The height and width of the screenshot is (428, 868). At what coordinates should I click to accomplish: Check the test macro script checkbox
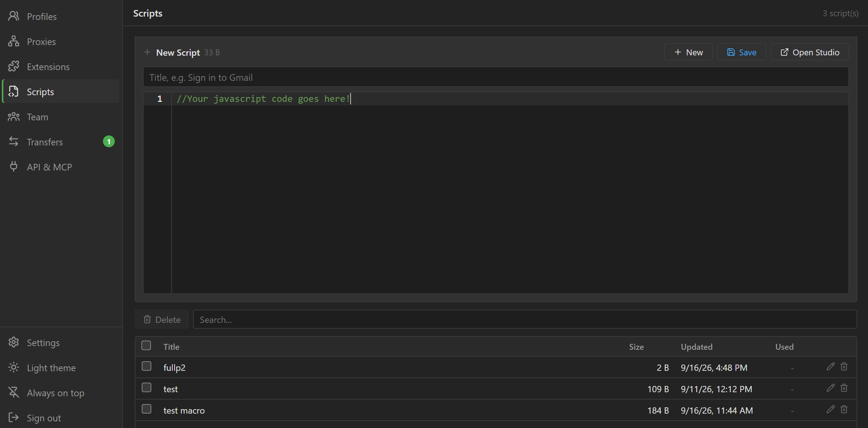coord(147,409)
